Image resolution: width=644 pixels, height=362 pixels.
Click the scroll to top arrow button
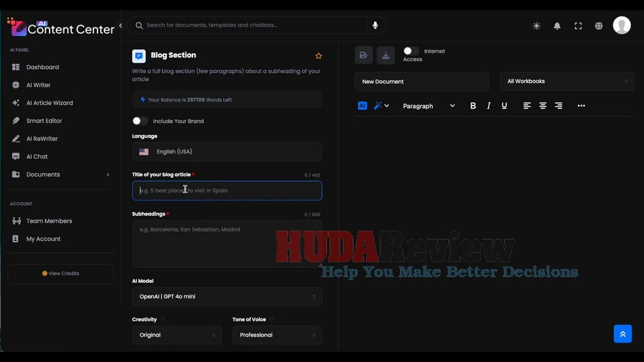[623, 334]
